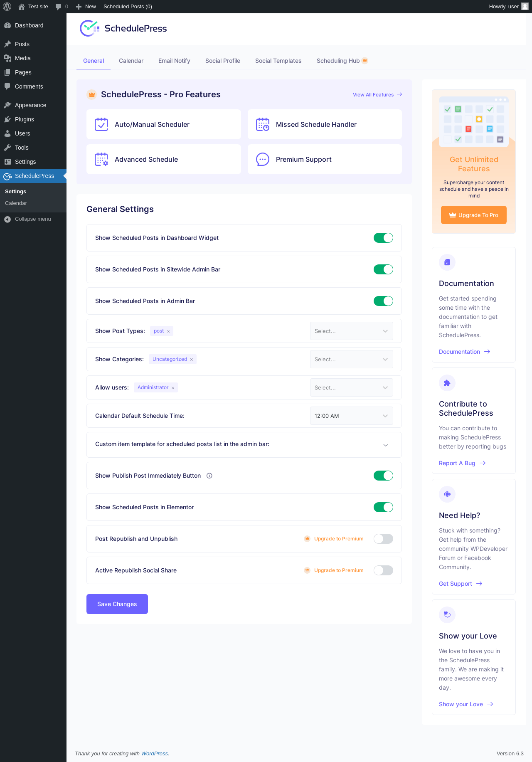
Task: Expand the custom item template section
Action: (x=386, y=445)
